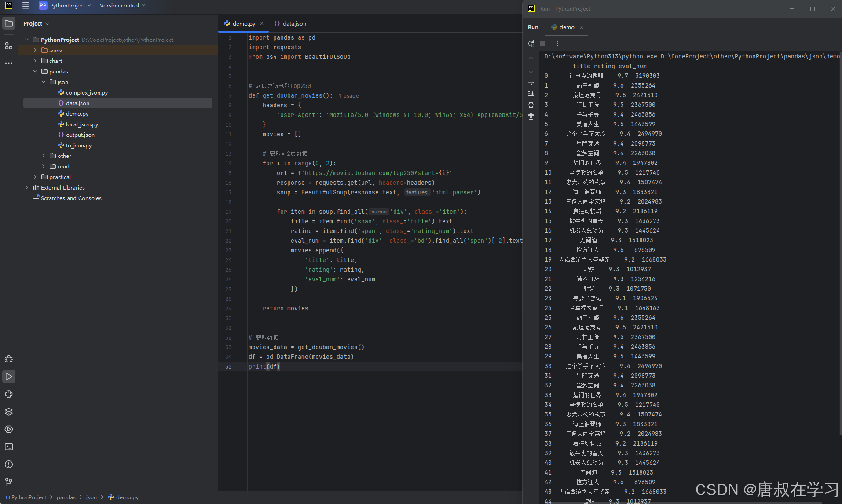Screen dimensions: 842x504
Task: Close the demo run tab
Action: (582, 27)
